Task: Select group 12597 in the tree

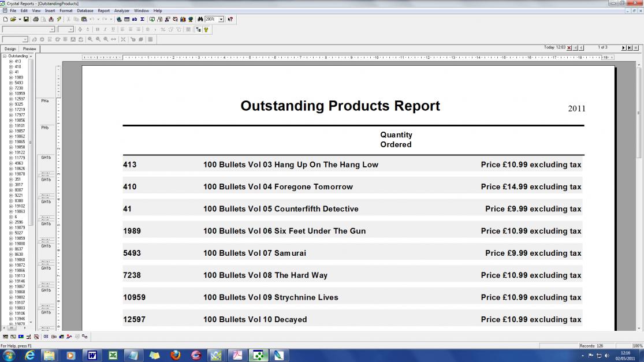Action: [x=20, y=99]
